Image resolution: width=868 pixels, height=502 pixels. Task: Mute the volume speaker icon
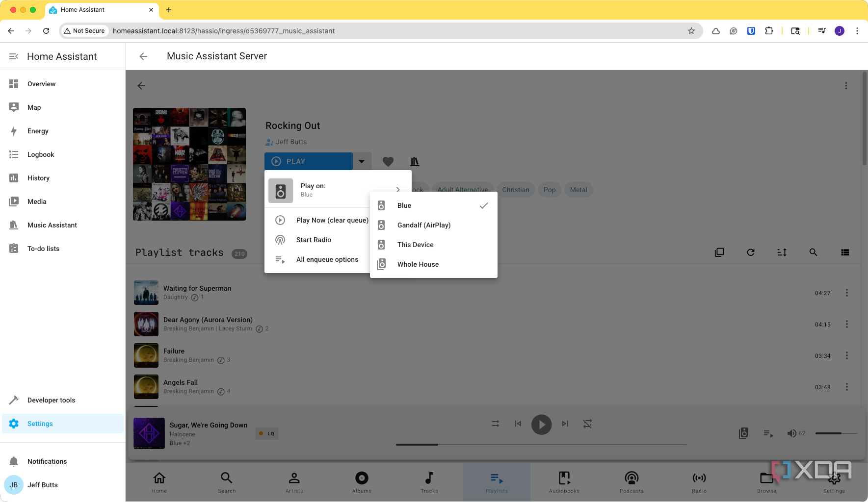791,433
